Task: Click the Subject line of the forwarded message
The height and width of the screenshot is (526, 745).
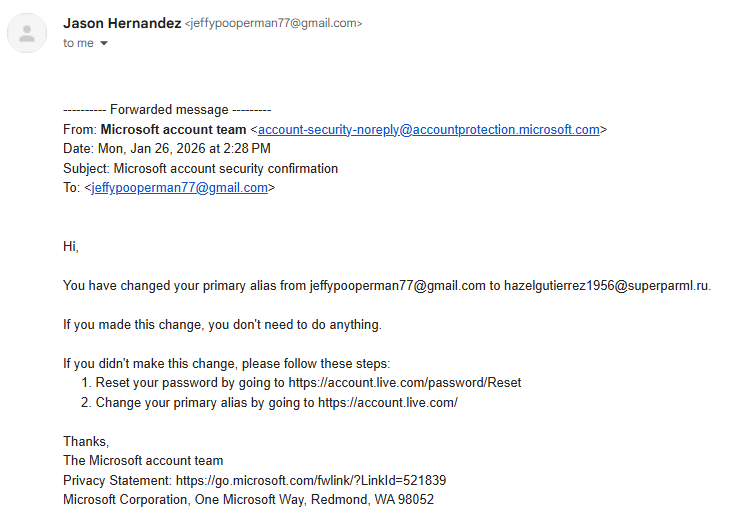Action: pos(201,169)
